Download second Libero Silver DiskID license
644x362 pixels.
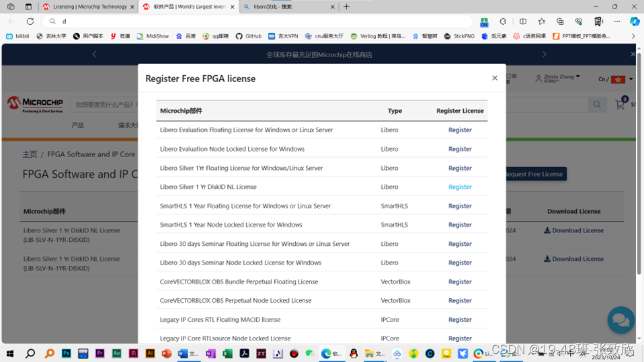point(574,259)
